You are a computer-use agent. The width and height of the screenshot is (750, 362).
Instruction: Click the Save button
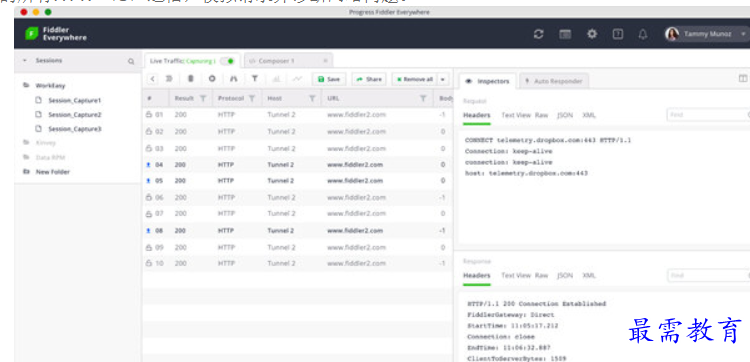[x=329, y=79]
